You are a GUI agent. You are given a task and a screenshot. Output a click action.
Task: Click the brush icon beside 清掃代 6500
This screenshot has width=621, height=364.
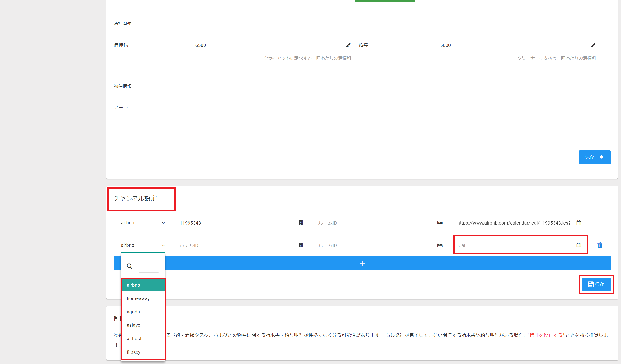pos(348,45)
